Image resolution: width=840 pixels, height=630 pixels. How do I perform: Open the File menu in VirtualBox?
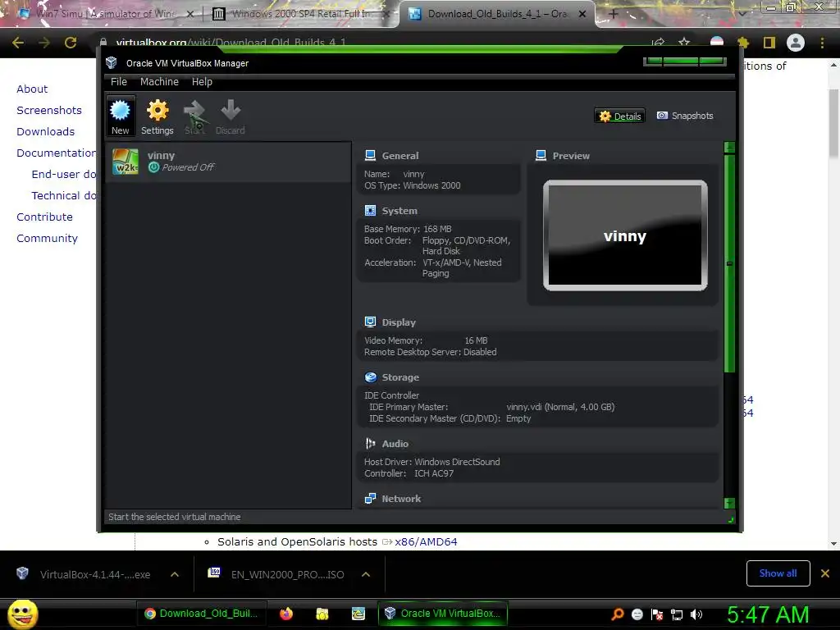119,82
